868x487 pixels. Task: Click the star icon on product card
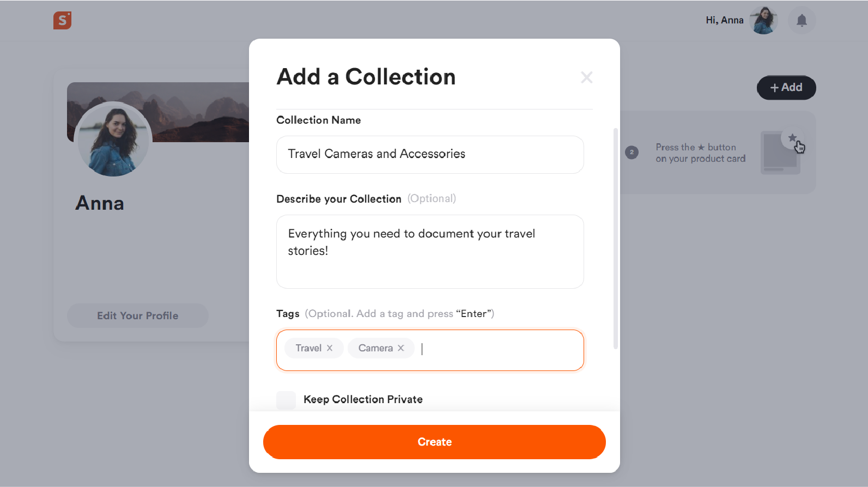click(x=792, y=138)
